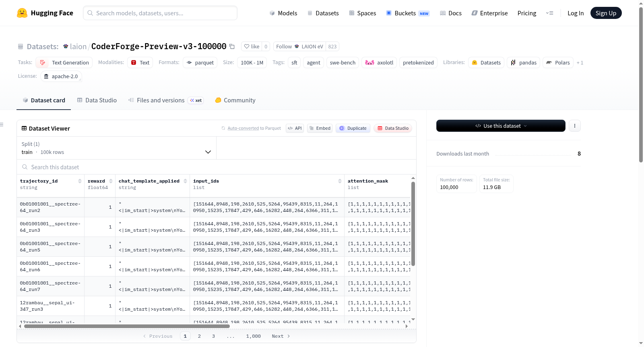Image resolution: width=644 pixels, height=347 pixels.
Task: Open the Datasets menu item
Action: (323, 13)
